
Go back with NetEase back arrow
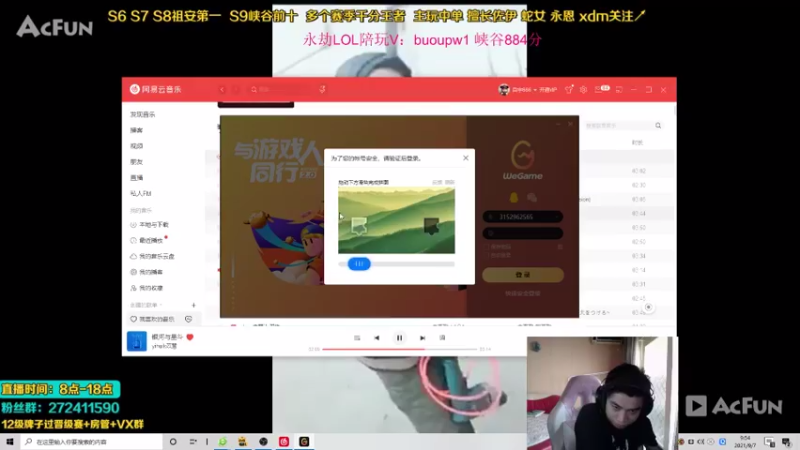222,89
